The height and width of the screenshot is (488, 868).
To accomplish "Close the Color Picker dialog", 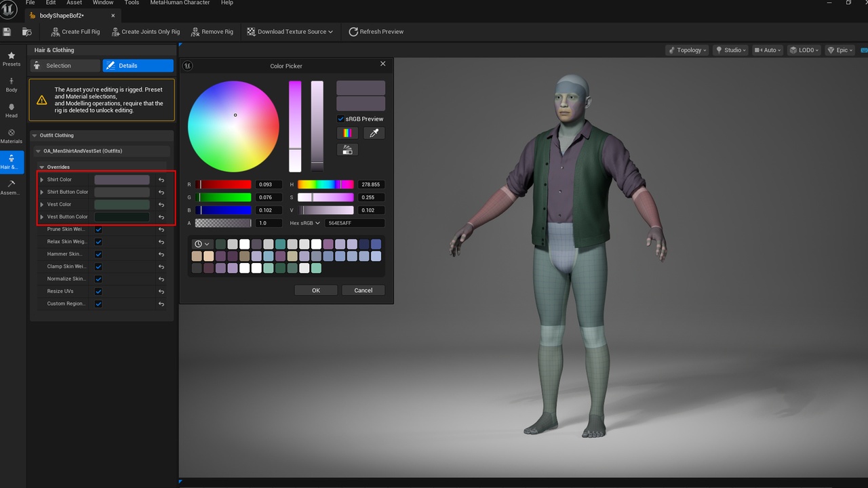I will (382, 64).
